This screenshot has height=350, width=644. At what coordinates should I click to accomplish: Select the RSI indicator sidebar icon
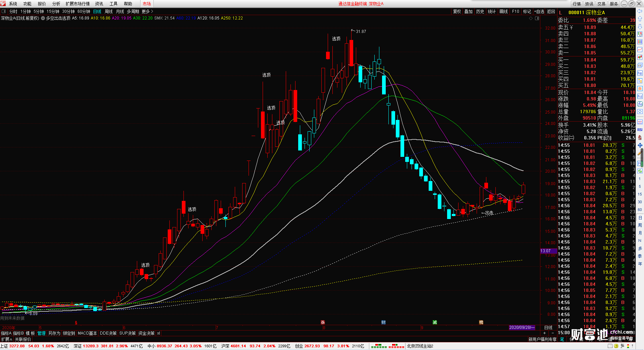coord(640,130)
